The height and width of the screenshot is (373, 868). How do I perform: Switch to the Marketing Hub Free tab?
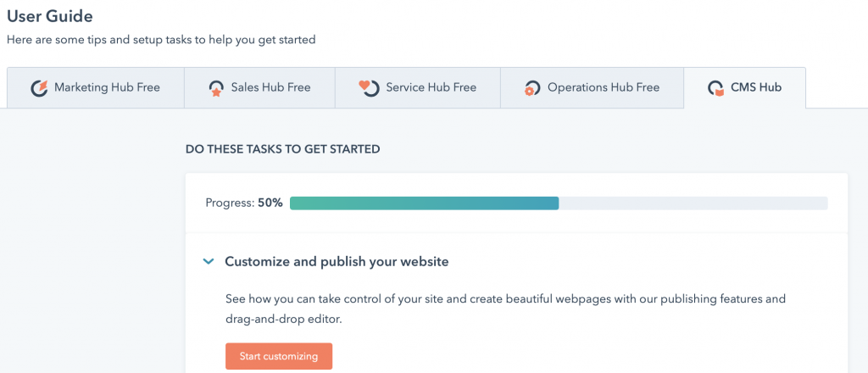[x=107, y=87]
